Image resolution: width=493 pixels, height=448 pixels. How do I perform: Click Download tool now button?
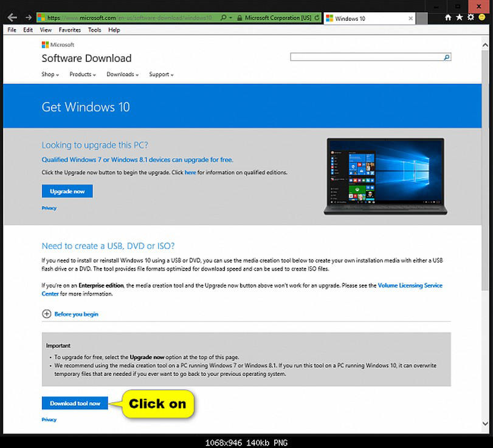[x=75, y=403]
